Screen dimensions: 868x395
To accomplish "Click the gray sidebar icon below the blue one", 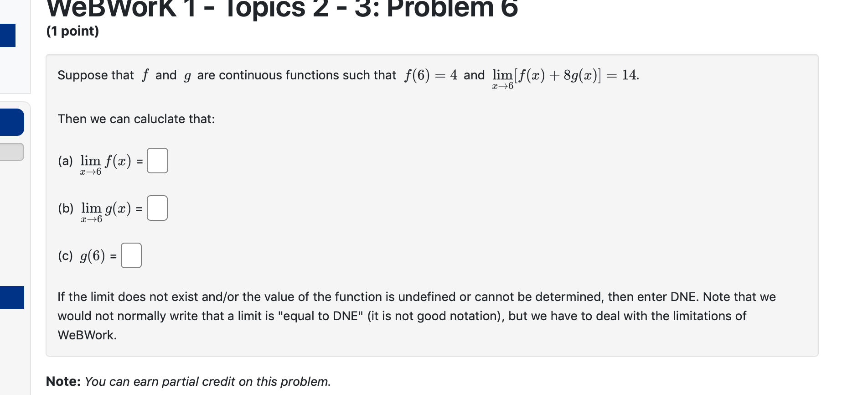I will pos(12,151).
